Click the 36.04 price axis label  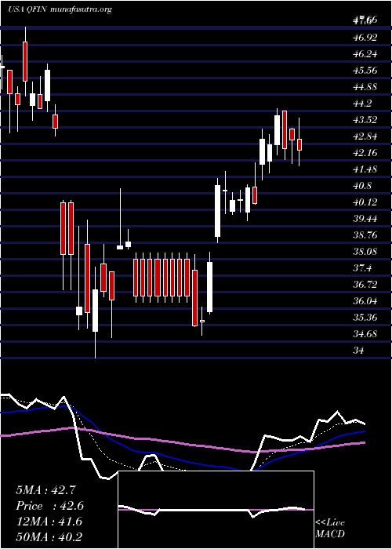point(365,300)
